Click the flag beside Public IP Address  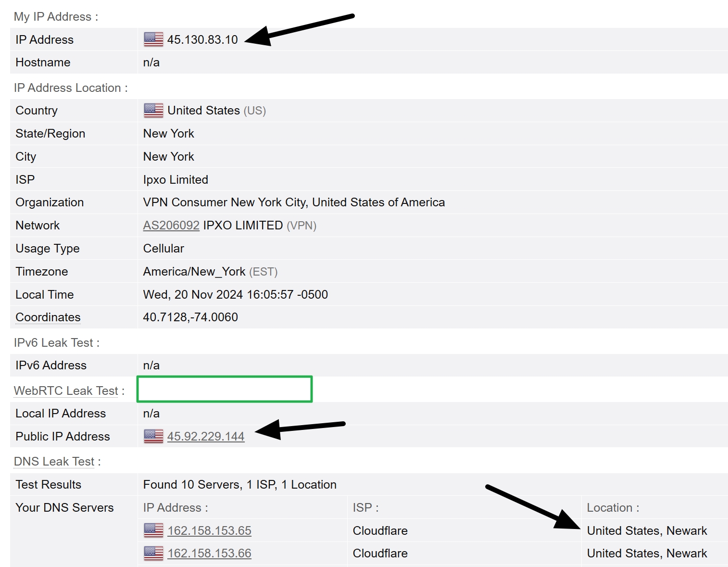[153, 436]
